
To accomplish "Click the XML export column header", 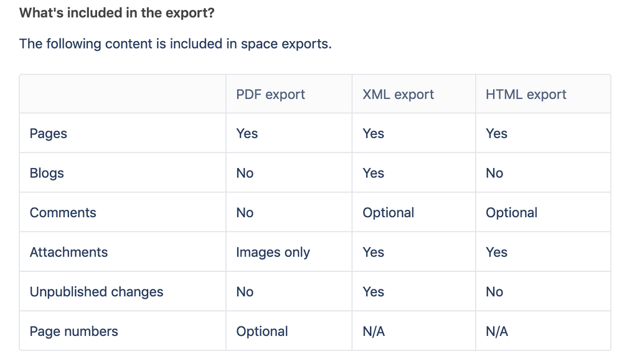I will point(398,95).
